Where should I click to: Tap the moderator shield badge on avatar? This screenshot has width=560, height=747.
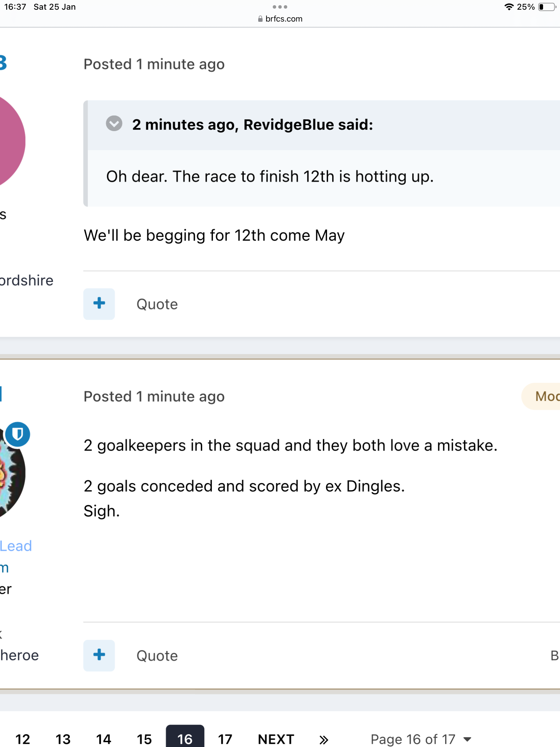pyautogui.click(x=18, y=434)
